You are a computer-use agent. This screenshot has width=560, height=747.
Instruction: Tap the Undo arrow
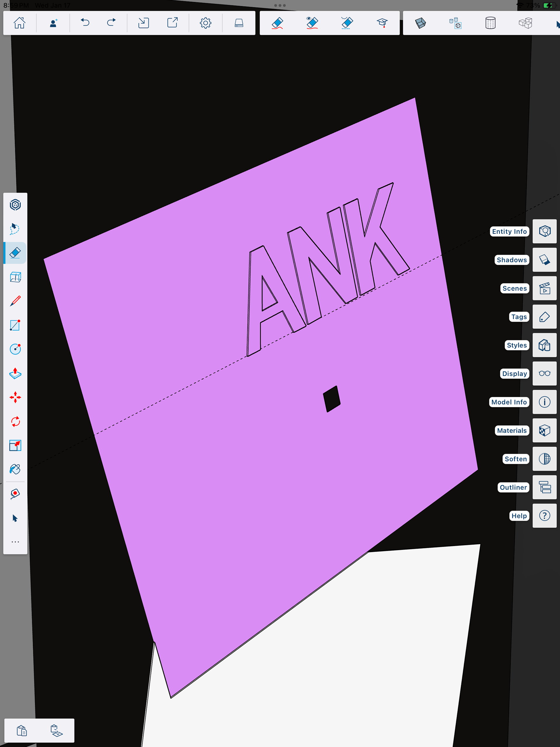(85, 23)
